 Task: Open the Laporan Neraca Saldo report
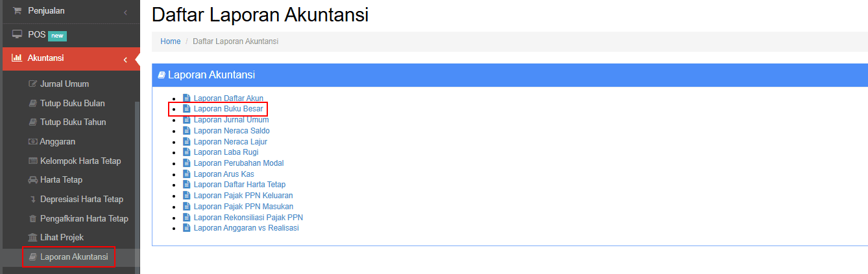coord(231,131)
